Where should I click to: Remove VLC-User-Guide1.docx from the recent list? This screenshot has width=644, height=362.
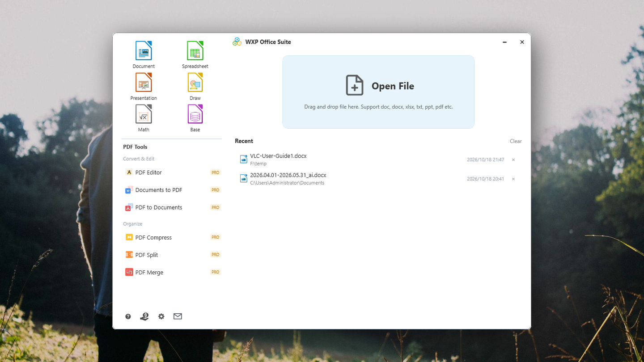[x=513, y=160]
